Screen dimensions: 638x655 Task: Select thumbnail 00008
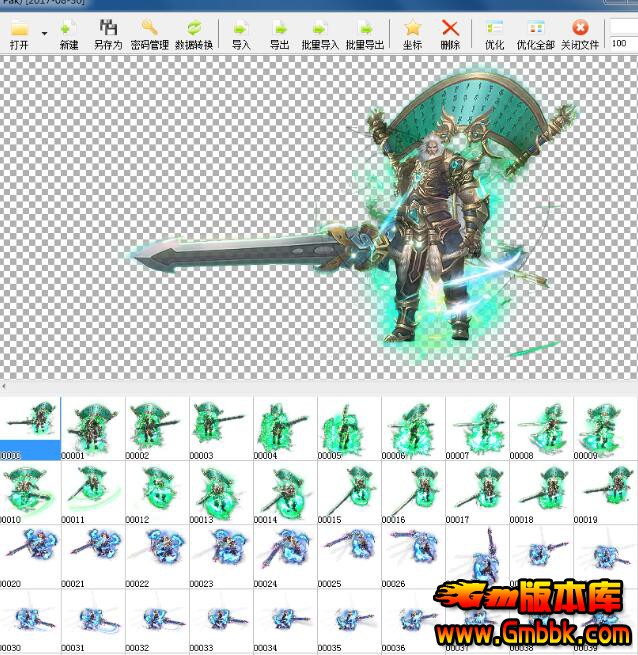(x=541, y=429)
